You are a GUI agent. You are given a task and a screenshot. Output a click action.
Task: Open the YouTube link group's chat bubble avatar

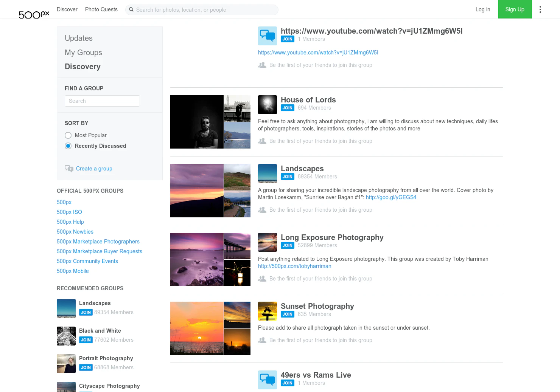click(268, 36)
